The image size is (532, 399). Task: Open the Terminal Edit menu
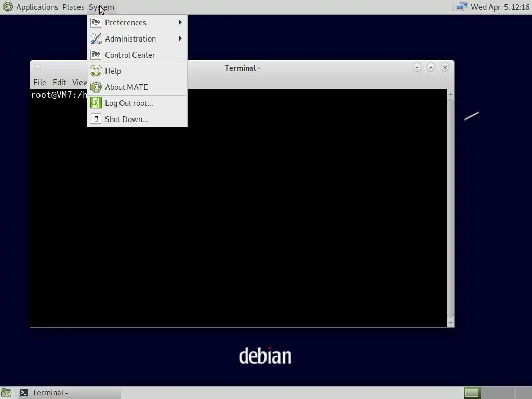(59, 83)
